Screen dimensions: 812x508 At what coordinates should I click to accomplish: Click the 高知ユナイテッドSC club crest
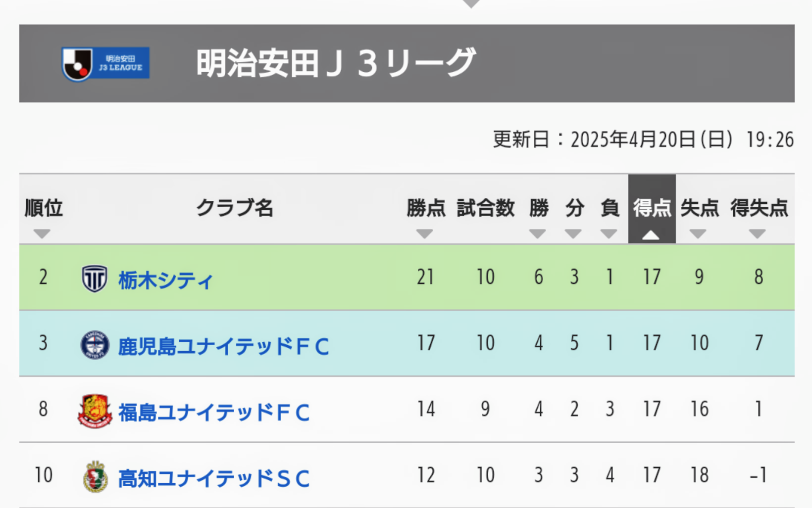tap(95, 477)
